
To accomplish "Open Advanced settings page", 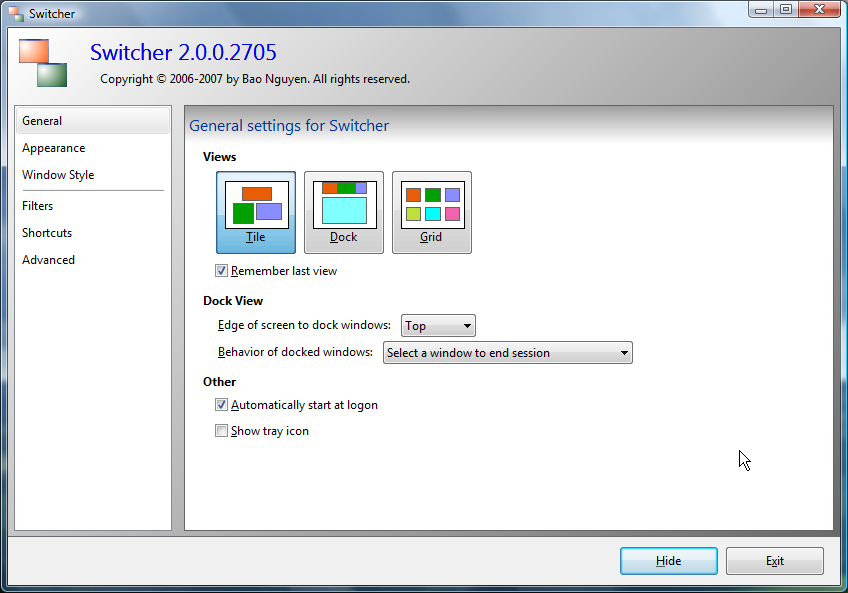I will 93,260.
